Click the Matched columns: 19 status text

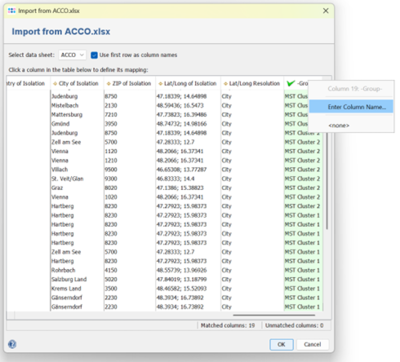tap(228, 325)
